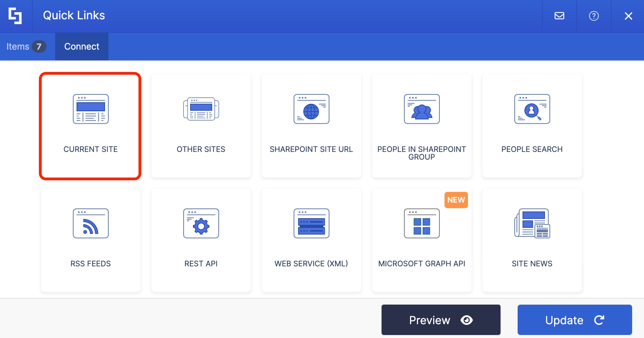The image size is (644, 338).
Task: Select the Connect tab
Action: coord(82,46)
